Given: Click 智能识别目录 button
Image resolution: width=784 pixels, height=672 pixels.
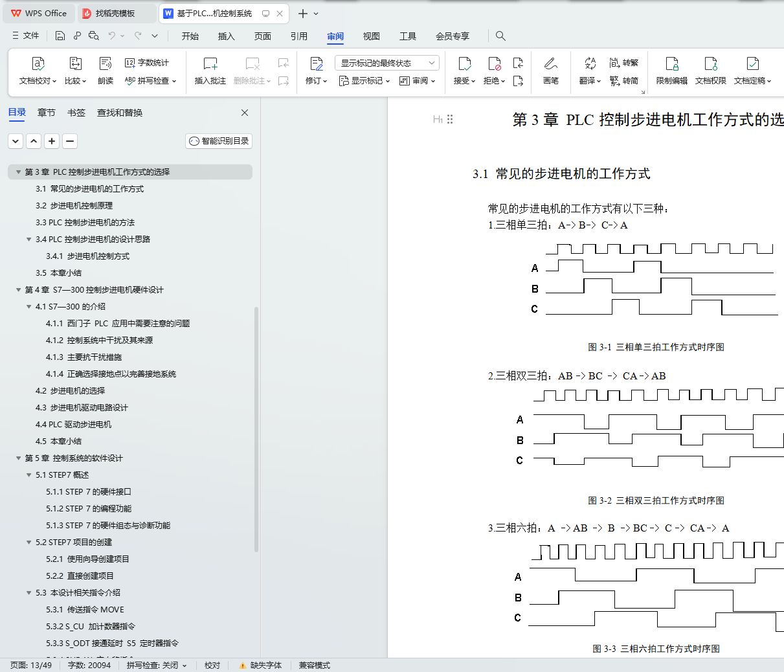Looking at the screenshot, I should tap(219, 141).
